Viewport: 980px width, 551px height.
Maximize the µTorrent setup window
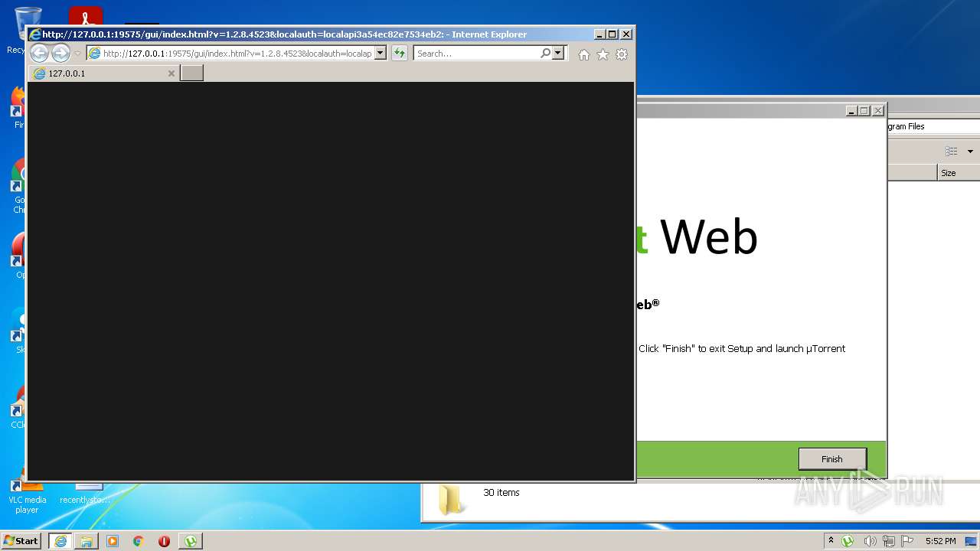864,111
